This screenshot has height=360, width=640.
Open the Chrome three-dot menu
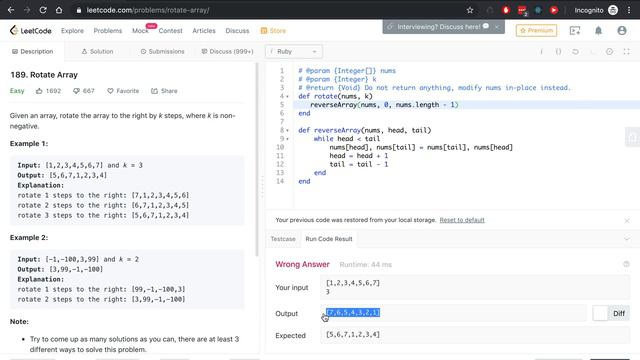[x=629, y=10]
